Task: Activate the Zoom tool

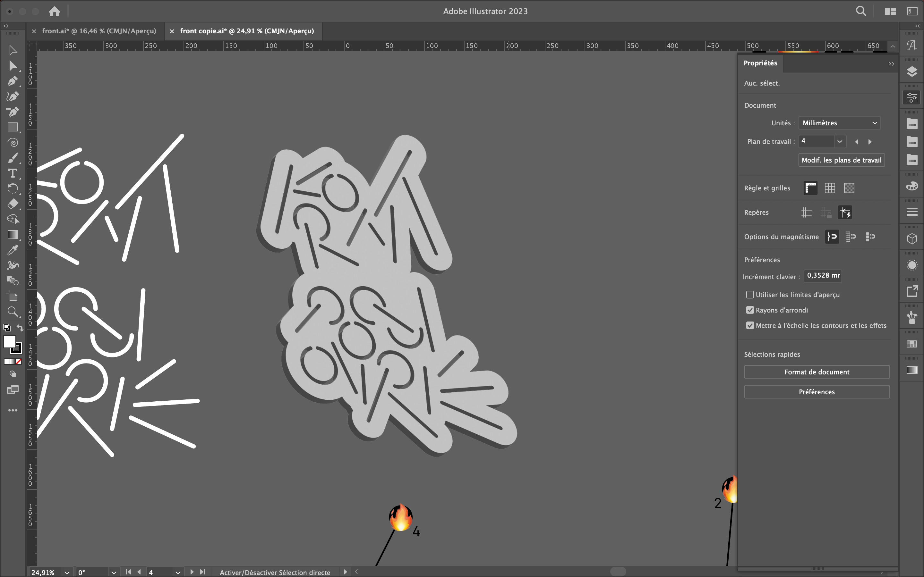Action: coord(12,312)
